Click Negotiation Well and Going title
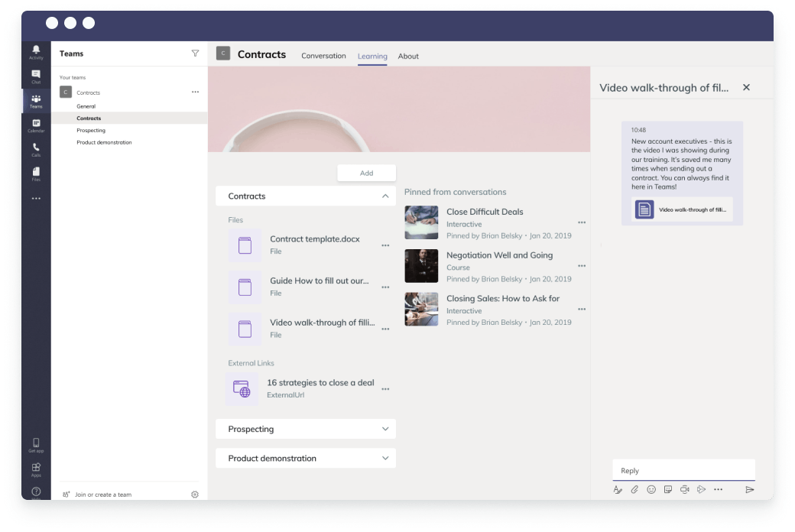This screenshot has height=532, width=795. pos(499,255)
